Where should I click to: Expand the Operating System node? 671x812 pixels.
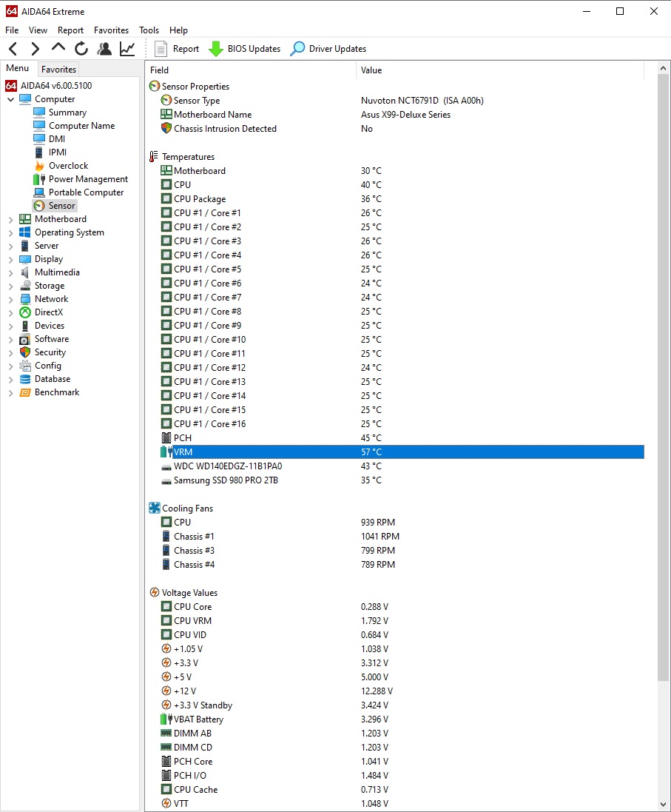[11, 233]
